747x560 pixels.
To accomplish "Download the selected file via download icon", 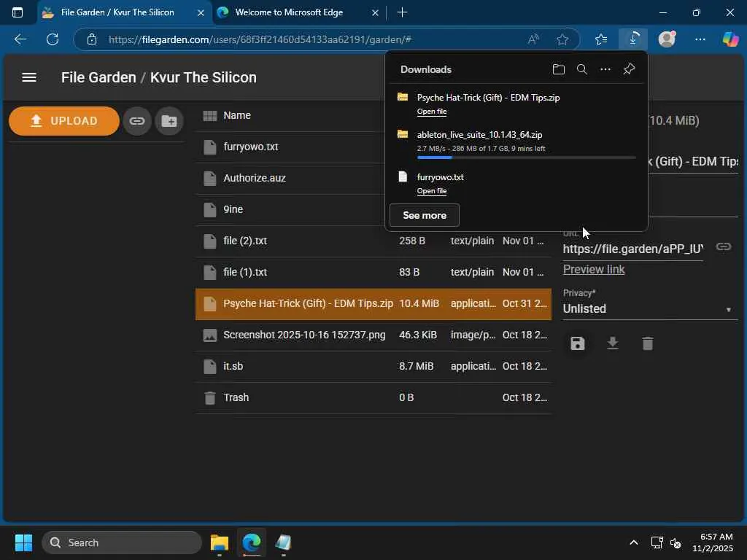I will 613,343.
